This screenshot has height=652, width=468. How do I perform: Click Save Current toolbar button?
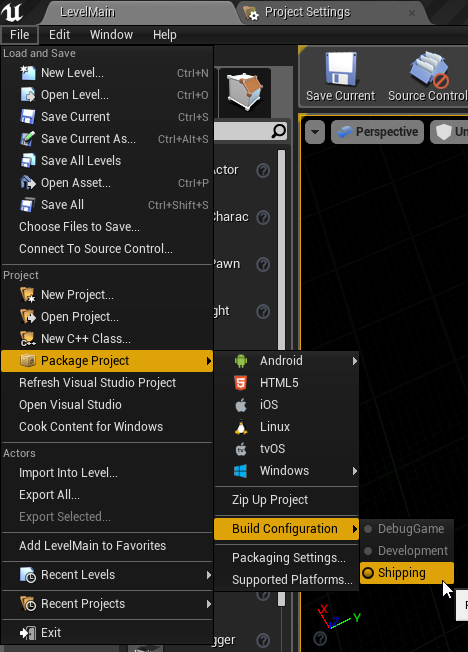coord(341,78)
